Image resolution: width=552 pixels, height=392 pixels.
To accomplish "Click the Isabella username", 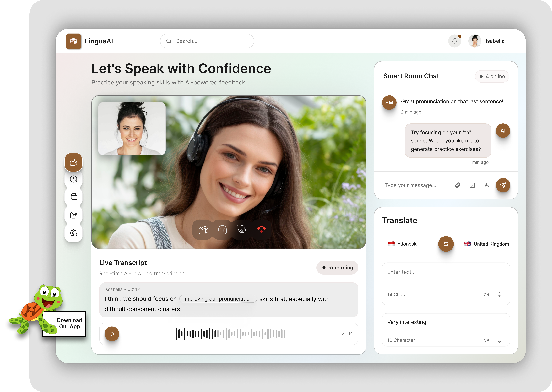I will click(x=495, y=41).
